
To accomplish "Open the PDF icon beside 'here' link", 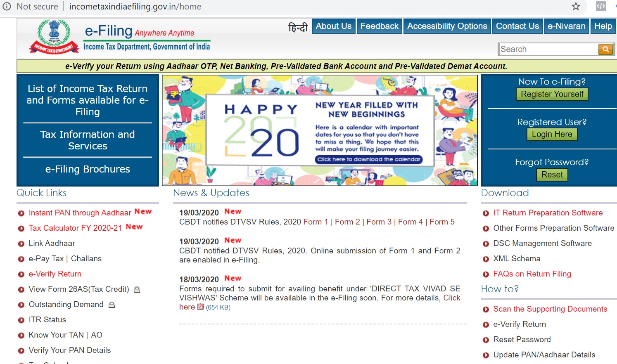I will pos(201,307).
